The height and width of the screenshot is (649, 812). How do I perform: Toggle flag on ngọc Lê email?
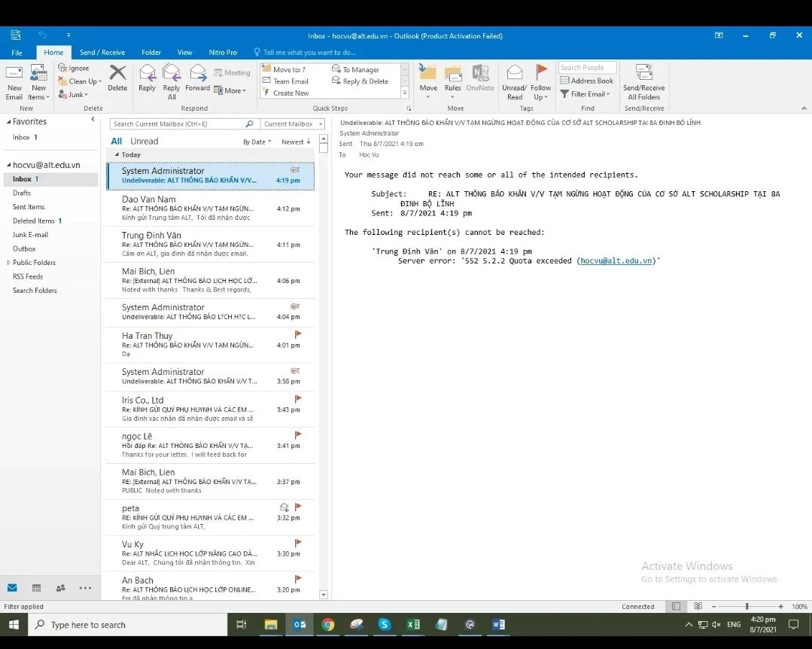tap(298, 435)
